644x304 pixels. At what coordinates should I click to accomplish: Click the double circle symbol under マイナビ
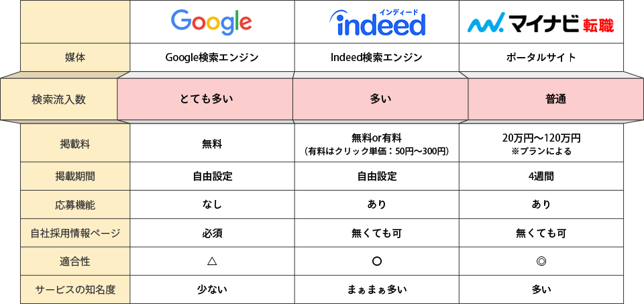click(x=541, y=261)
